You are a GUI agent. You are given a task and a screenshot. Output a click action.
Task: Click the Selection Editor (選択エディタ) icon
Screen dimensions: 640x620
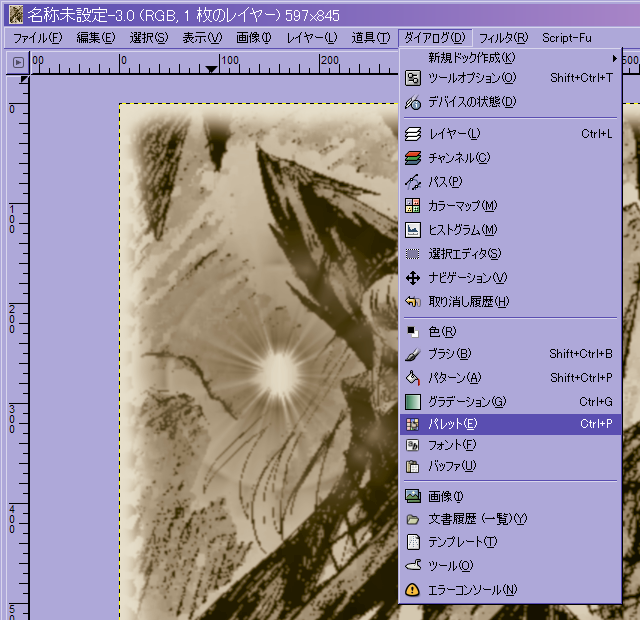point(413,254)
